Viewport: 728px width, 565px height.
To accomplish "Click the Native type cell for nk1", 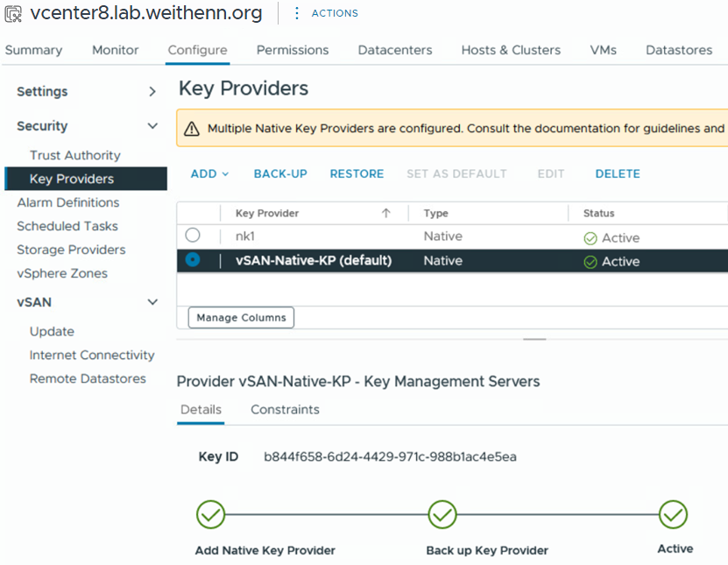I will (443, 237).
